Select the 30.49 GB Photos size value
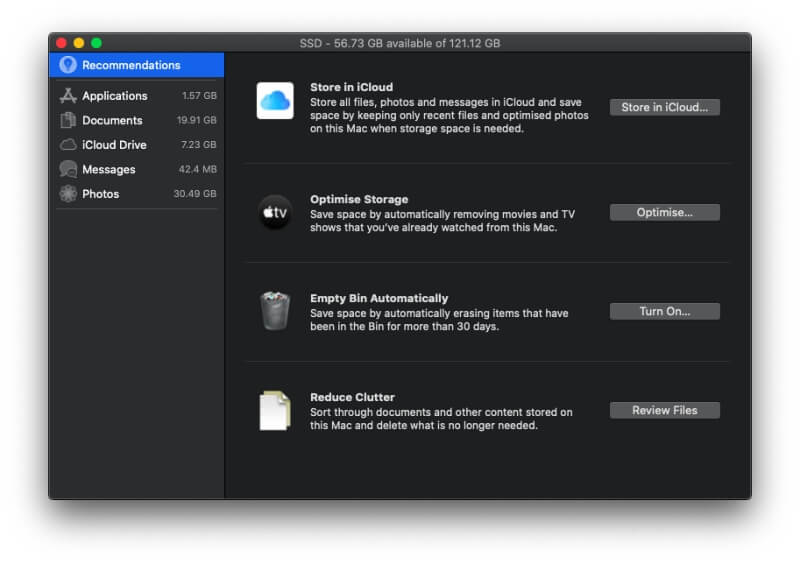Viewport: 800px width, 564px height. (x=195, y=194)
